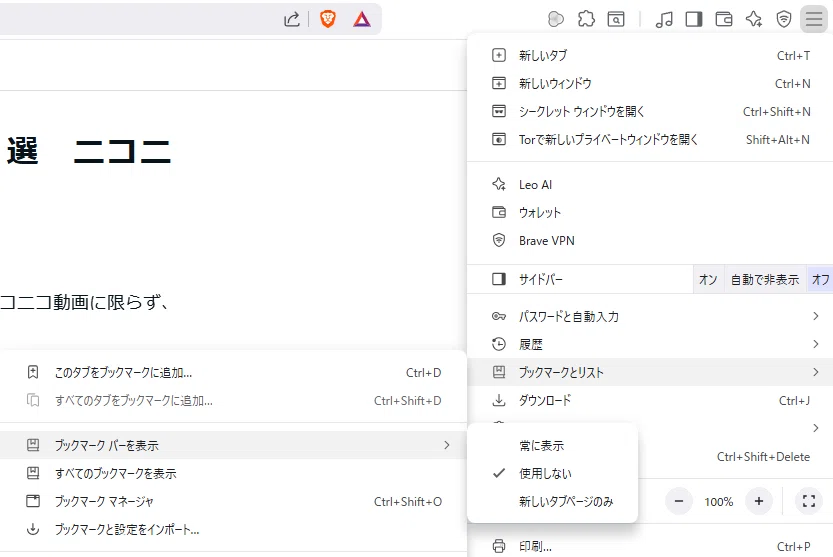833x557 pixels.
Task: Choose 新しいウィンドウ menu item
Action: pos(650,83)
